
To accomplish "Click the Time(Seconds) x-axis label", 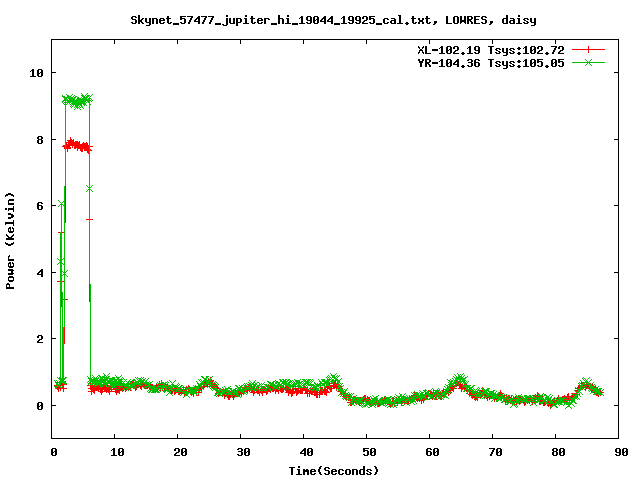I will [334, 471].
